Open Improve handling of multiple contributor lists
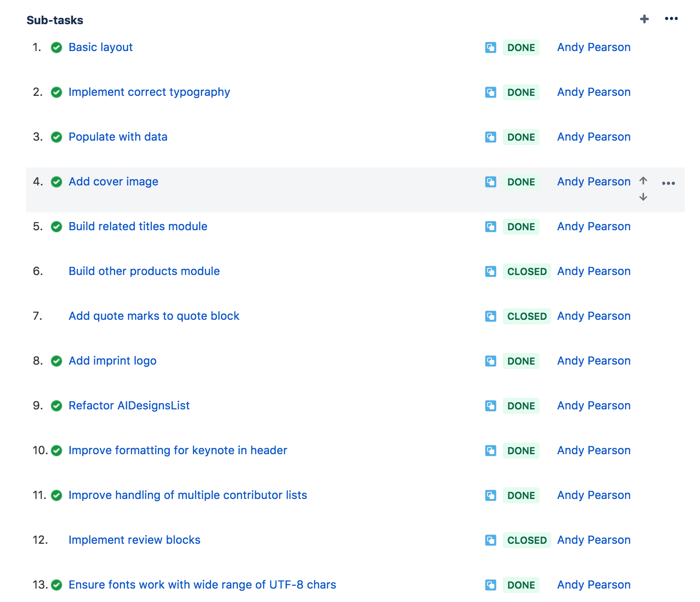Viewport: 700px width, 602px height. (187, 495)
